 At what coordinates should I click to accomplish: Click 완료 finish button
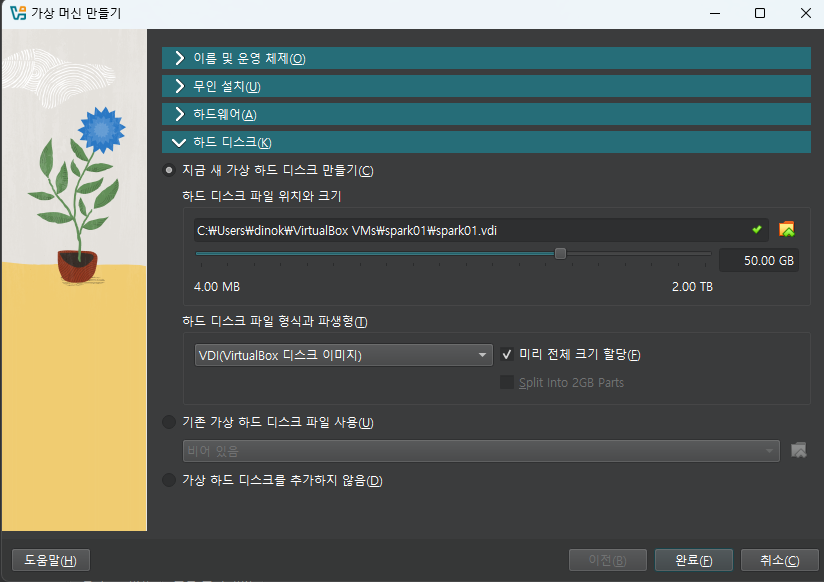694,560
